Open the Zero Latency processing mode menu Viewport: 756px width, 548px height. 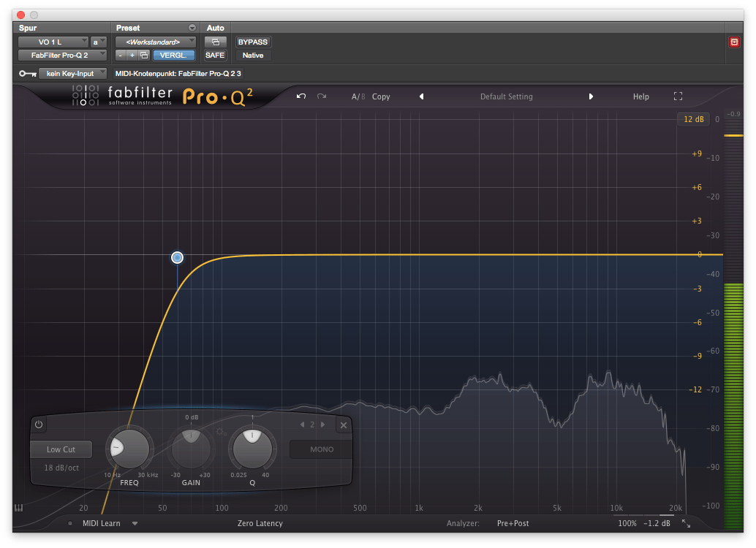pyautogui.click(x=260, y=523)
